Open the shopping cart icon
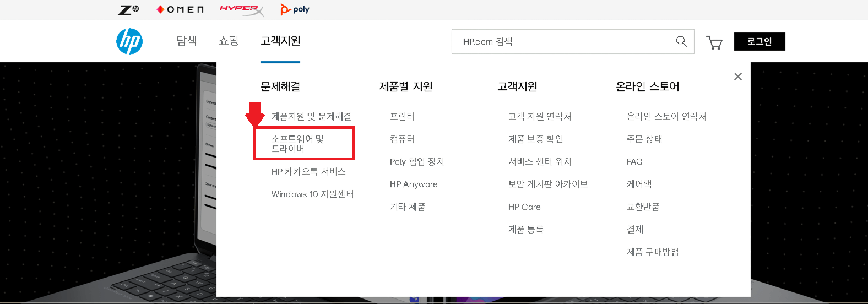The height and width of the screenshot is (304, 868). pos(714,42)
